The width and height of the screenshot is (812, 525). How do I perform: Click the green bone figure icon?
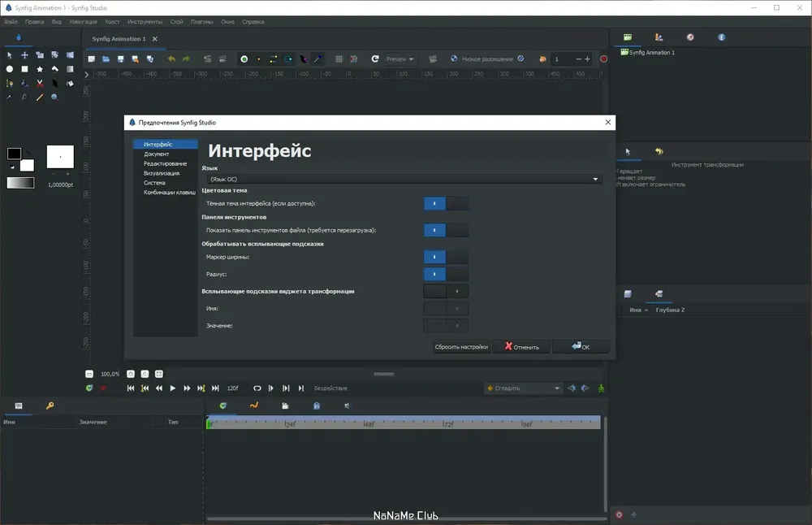[601, 388]
